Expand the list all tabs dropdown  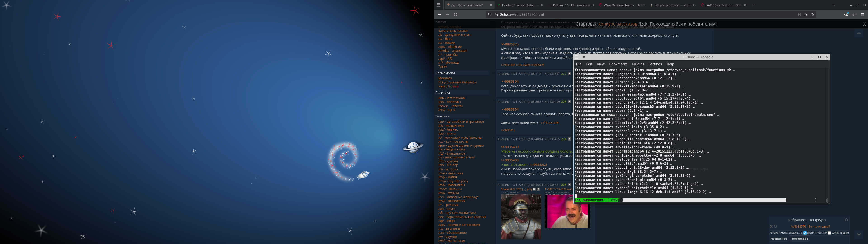click(834, 5)
